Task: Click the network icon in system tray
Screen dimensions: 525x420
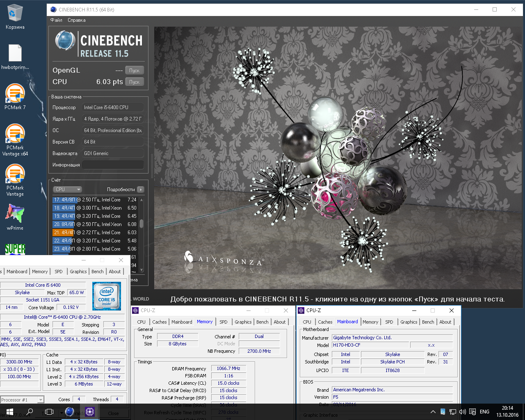Action: [x=453, y=412]
